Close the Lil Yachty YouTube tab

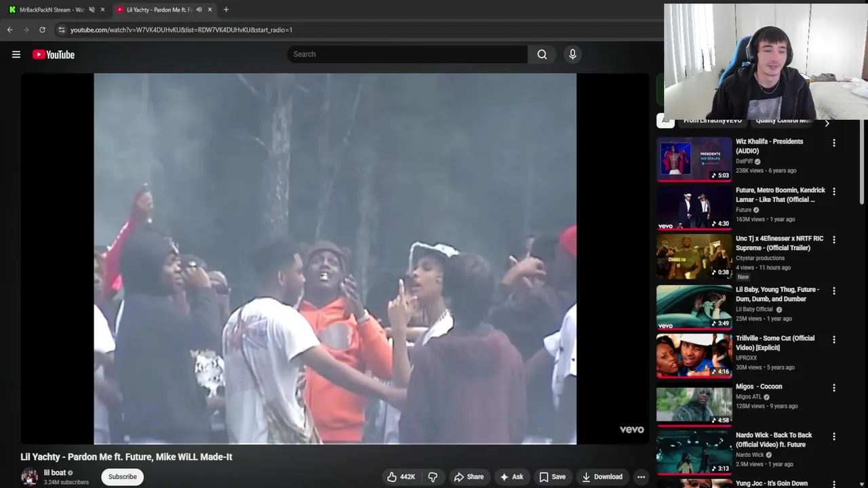click(210, 9)
